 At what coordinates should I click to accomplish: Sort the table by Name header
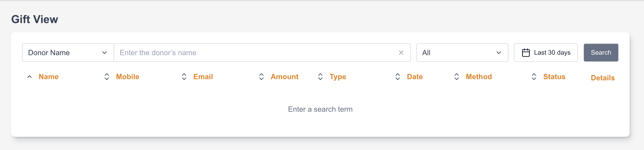[x=49, y=77]
